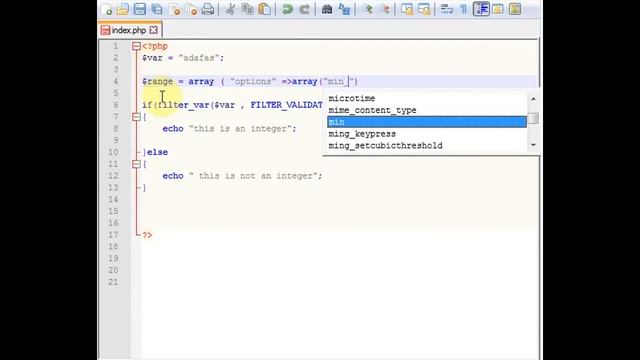Screen dimensions: 640x360
Task: Click the Zoom In icon
Action: click(367, 9)
